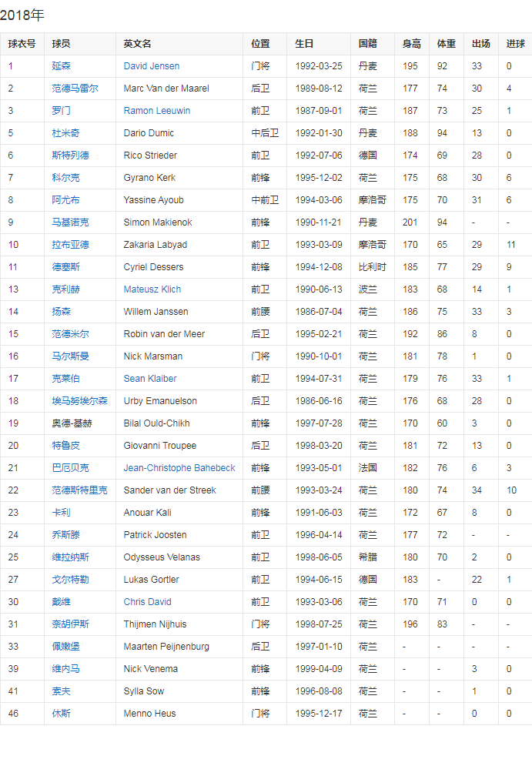The image size is (532, 776).
Task: Click the David Jensen English name link
Action: click(151, 66)
